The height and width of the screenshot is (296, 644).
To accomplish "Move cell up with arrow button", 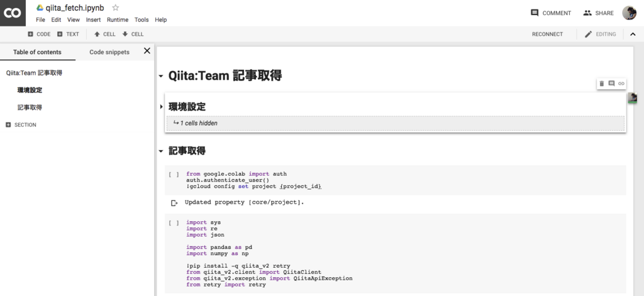I will click(105, 34).
